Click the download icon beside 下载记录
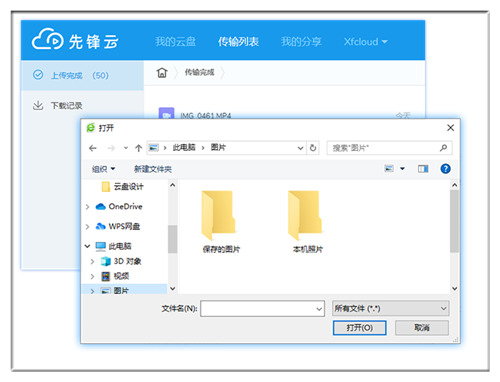 coord(38,105)
